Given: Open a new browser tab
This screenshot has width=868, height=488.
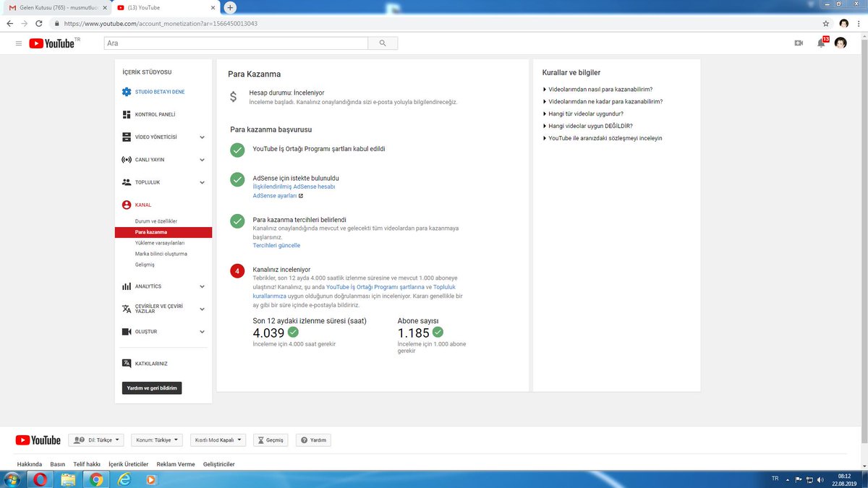Looking at the screenshot, I should point(230,7).
